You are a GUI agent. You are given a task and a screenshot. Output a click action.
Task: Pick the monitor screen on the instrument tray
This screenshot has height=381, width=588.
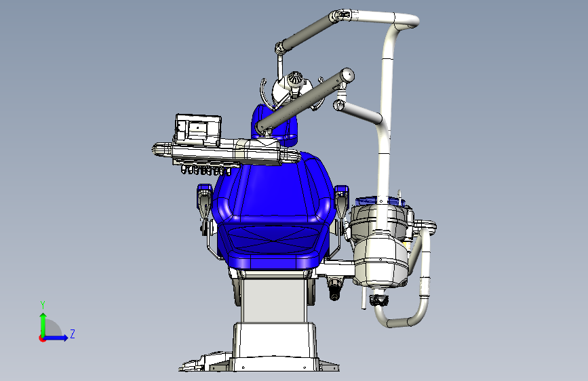[197, 129]
